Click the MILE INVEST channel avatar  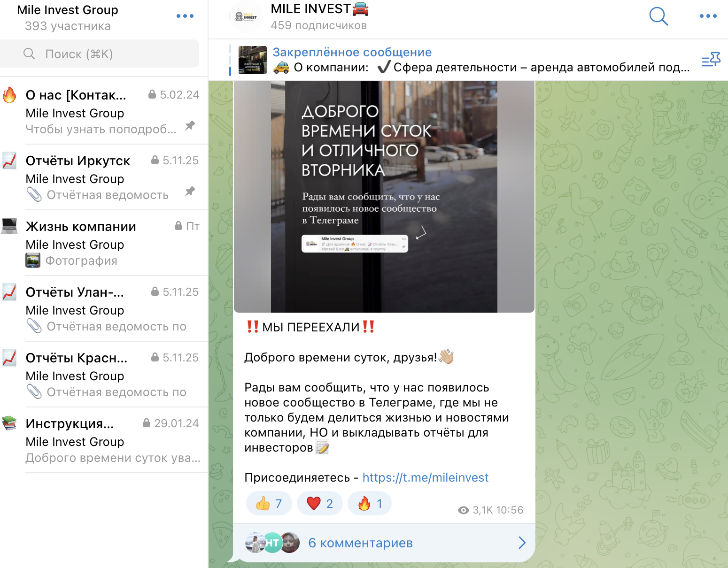pyautogui.click(x=246, y=16)
